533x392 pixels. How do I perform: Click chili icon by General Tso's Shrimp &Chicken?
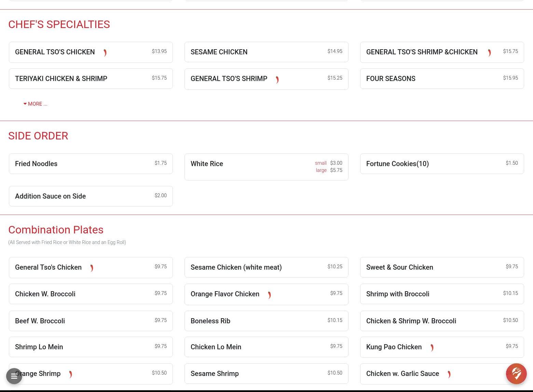coord(489,53)
